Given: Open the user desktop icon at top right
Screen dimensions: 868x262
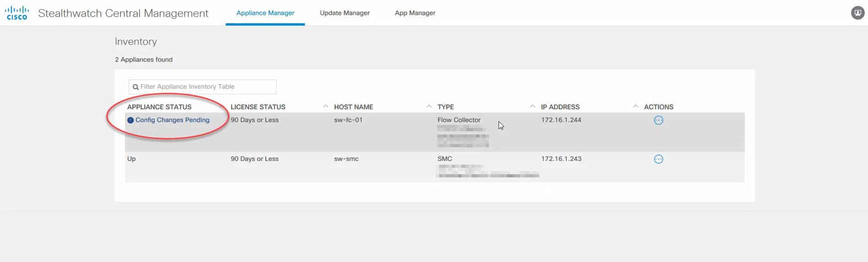Looking at the screenshot, I should tap(857, 13).
